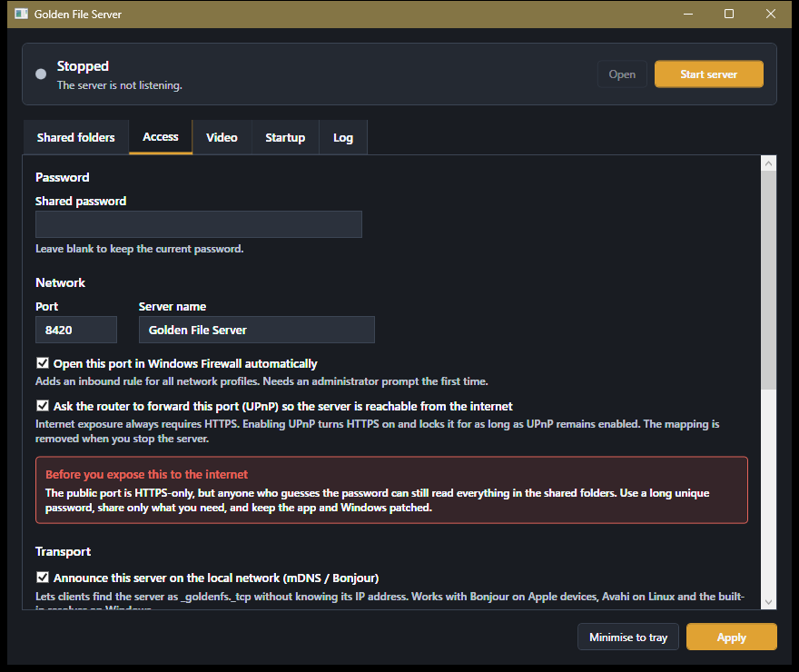Click the Golden File Server app icon in title bar
This screenshot has width=799, height=672.
[22, 14]
